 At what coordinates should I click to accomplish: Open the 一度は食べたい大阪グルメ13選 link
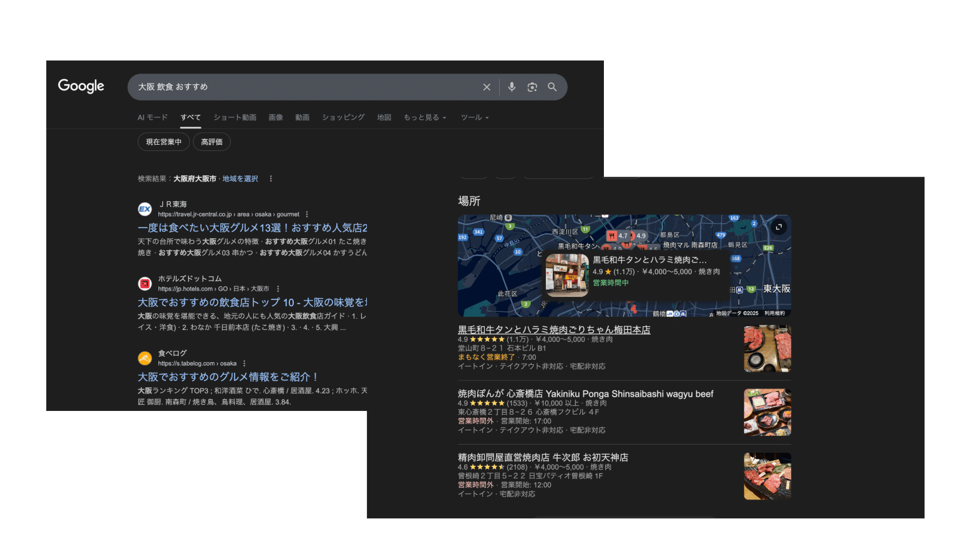click(252, 228)
